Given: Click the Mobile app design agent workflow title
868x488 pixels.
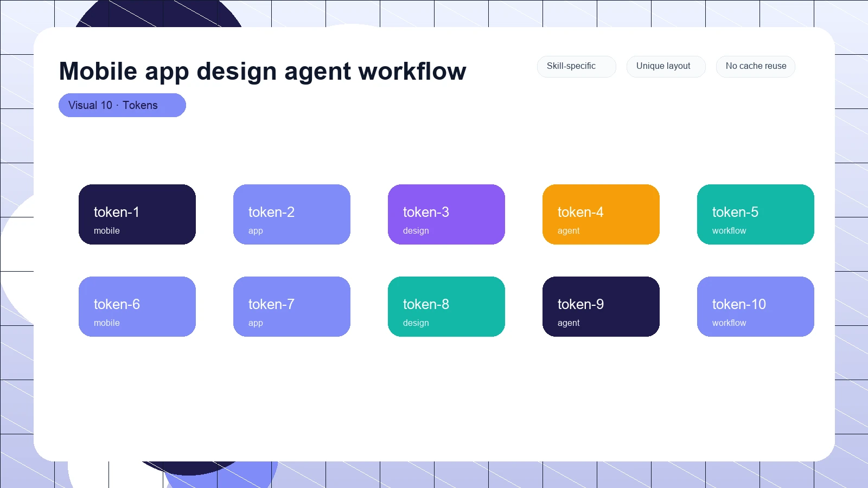Looking at the screenshot, I should (263, 71).
